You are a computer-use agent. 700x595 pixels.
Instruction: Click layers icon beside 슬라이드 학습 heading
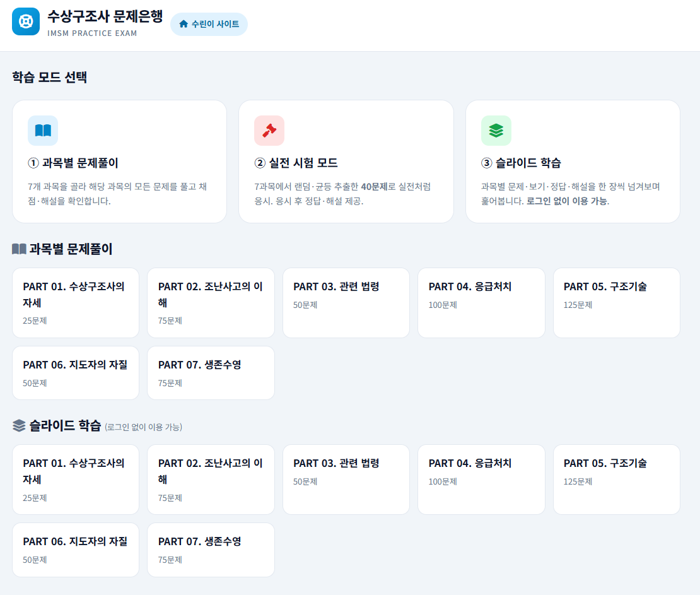coord(19,426)
